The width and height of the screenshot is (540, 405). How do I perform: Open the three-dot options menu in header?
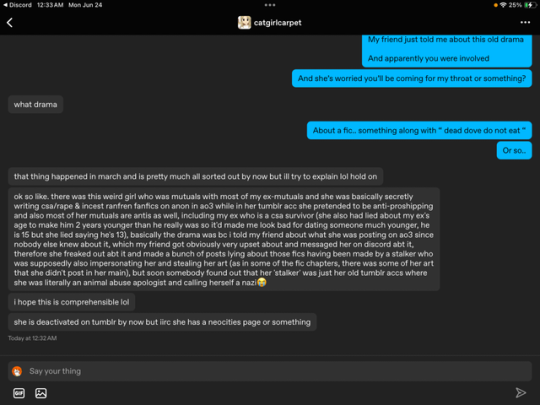pos(525,22)
